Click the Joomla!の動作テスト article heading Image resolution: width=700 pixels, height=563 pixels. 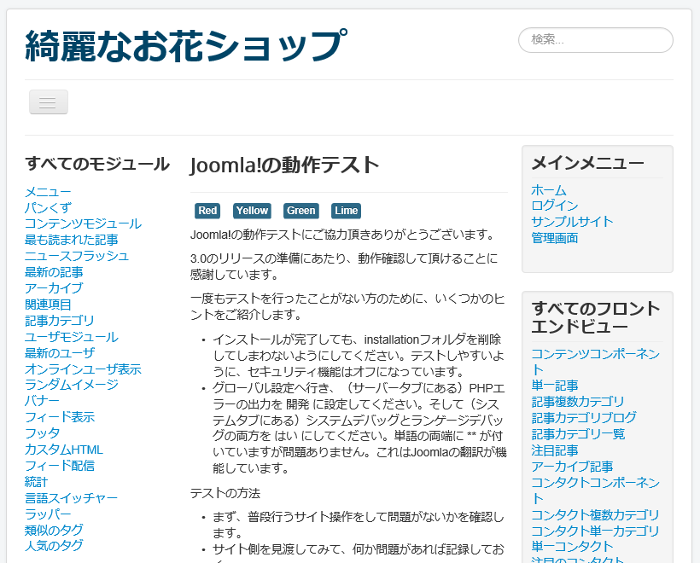click(x=284, y=165)
